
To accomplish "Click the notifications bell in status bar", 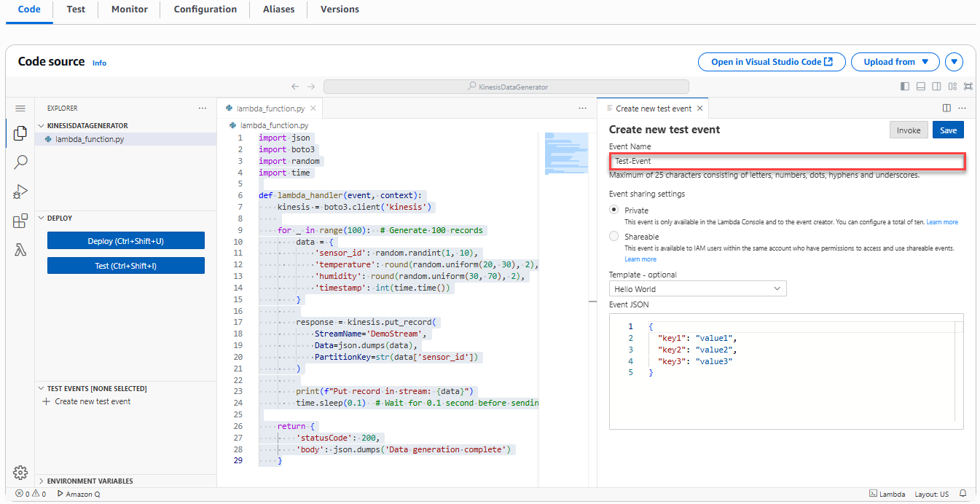I will tap(963, 494).
